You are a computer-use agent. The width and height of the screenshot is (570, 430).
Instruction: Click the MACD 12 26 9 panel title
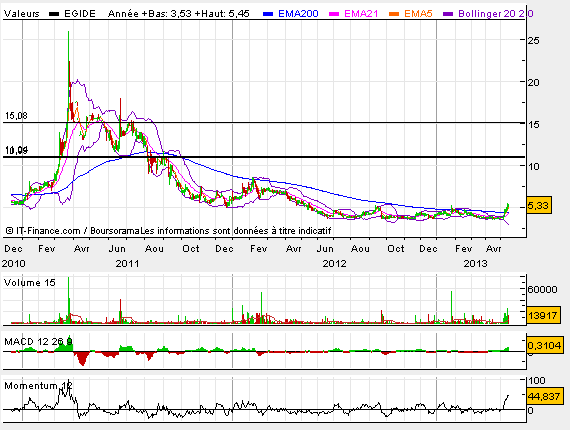(x=38, y=342)
